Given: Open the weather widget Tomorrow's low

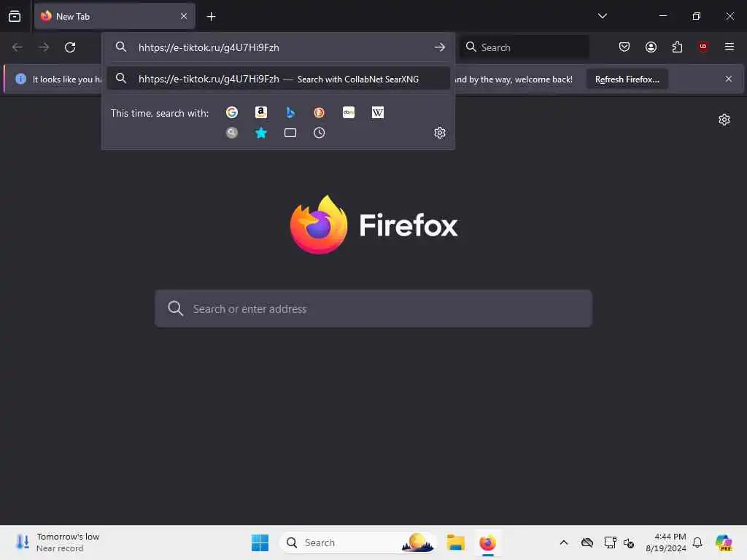Looking at the screenshot, I should [x=58, y=542].
